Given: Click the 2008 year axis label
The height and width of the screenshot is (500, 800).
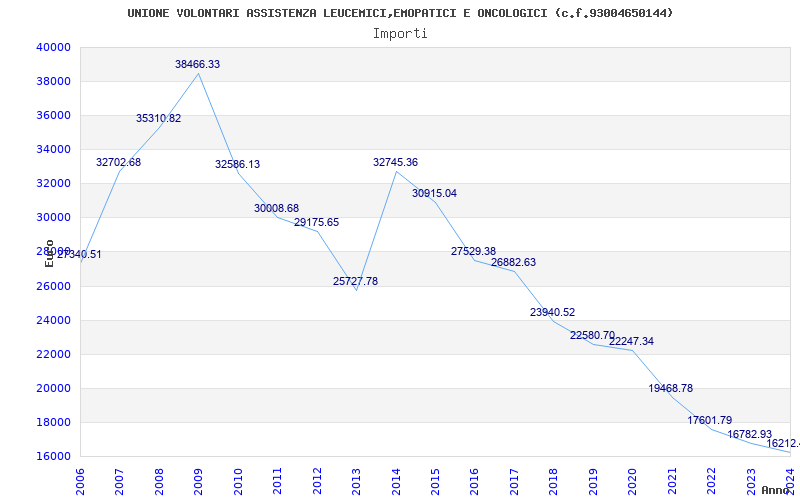Looking at the screenshot, I should tap(159, 481).
